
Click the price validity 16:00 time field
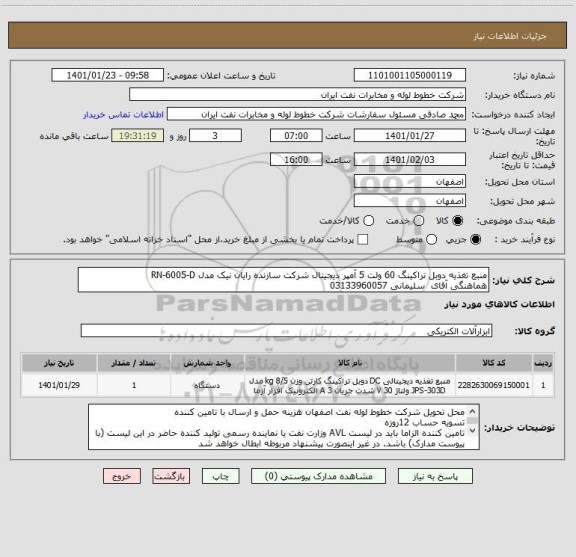point(296,159)
